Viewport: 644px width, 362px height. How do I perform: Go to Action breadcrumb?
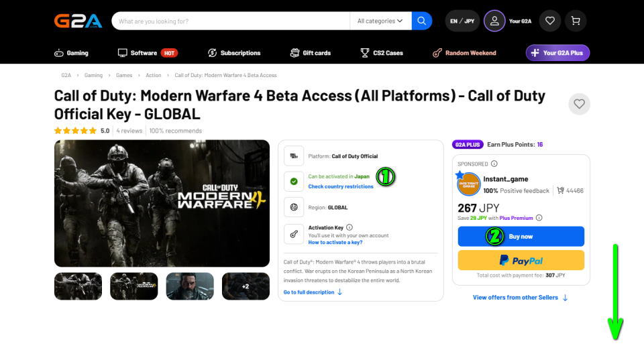tap(153, 76)
